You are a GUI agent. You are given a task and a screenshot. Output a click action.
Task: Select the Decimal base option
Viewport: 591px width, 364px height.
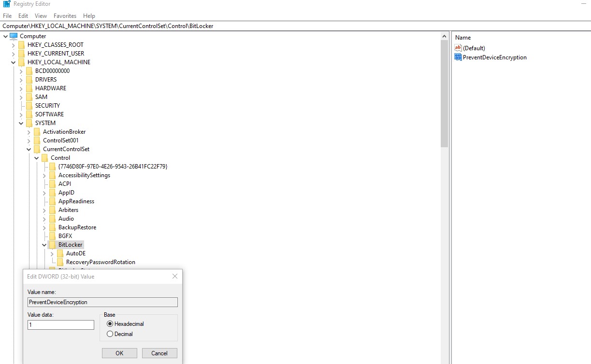coord(110,334)
